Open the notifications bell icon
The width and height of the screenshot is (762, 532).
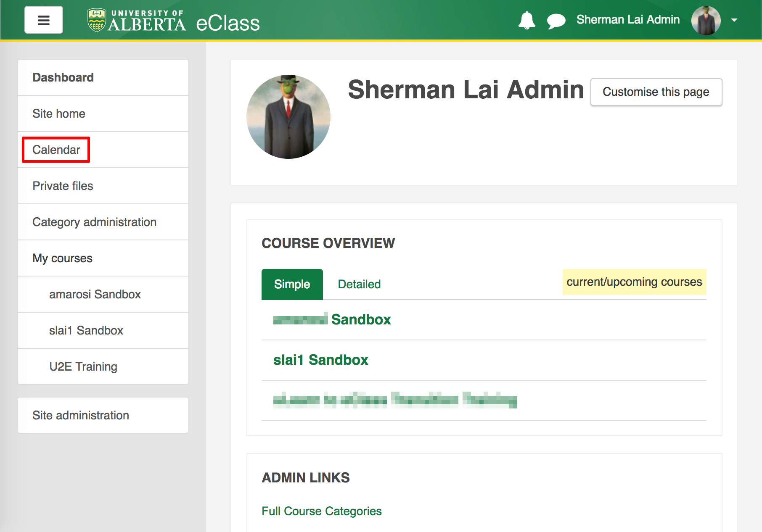tap(527, 20)
